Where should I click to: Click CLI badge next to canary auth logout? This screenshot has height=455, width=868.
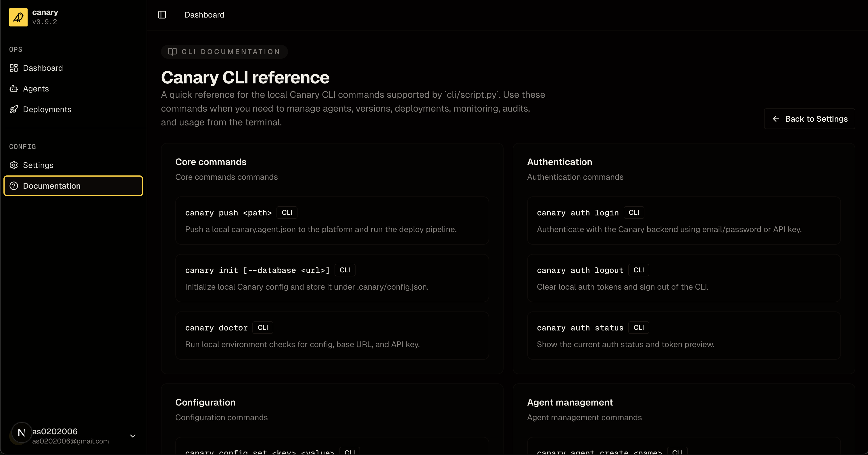coord(639,270)
